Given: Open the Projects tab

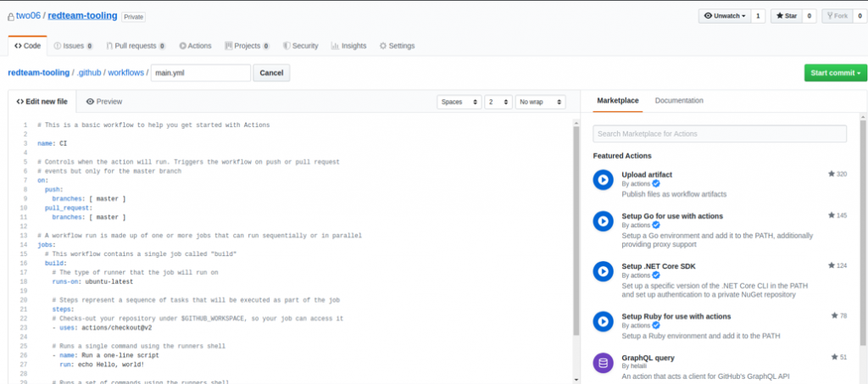Looking at the screenshot, I should click(247, 46).
